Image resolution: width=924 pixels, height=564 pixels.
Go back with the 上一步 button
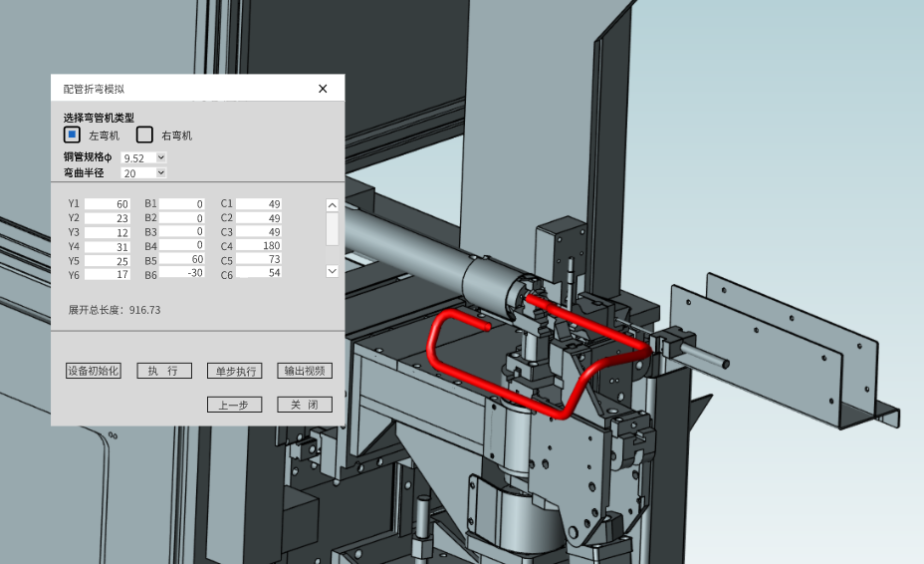pyautogui.click(x=234, y=405)
